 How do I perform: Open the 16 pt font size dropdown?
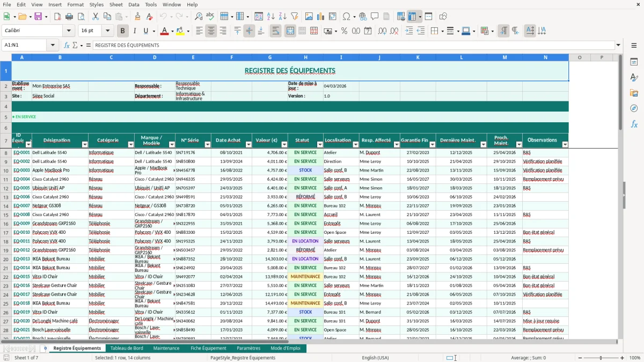107,31
